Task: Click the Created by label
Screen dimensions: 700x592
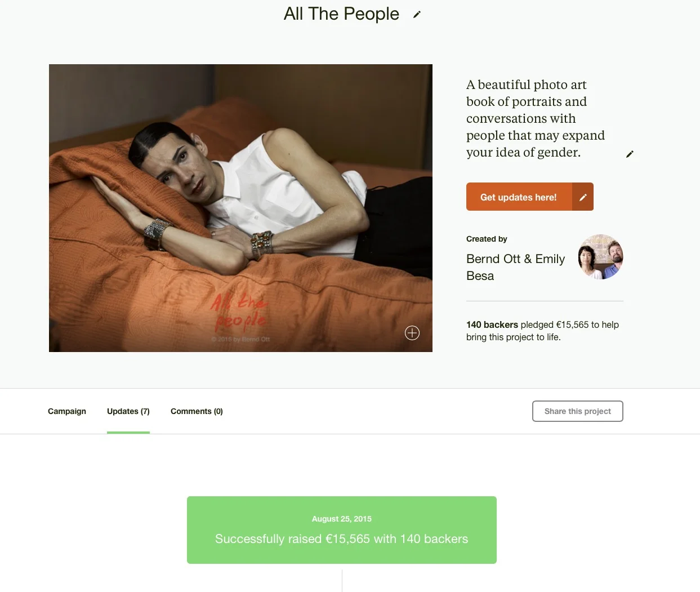Action: (487, 239)
